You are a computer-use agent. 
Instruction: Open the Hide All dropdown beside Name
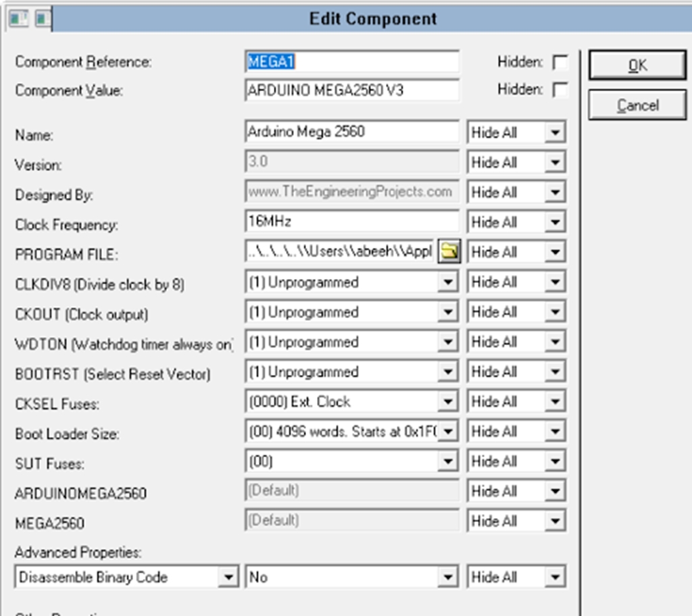pyautogui.click(x=516, y=132)
